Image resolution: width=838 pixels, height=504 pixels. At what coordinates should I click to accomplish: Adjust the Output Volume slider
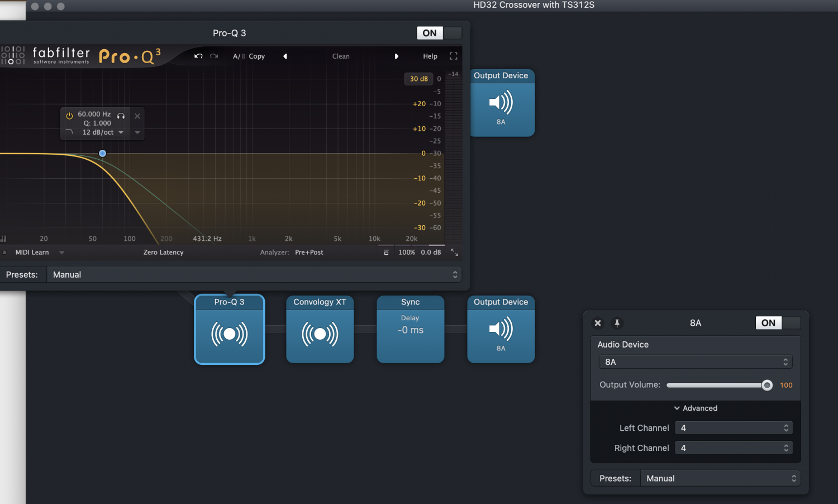pyautogui.click(x=719, y=385)
